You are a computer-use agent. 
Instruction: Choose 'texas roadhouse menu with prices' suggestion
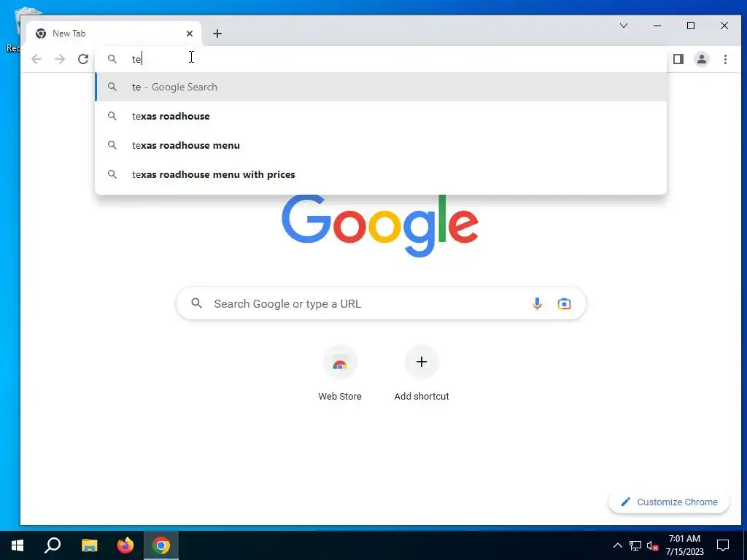click(381, 174)
